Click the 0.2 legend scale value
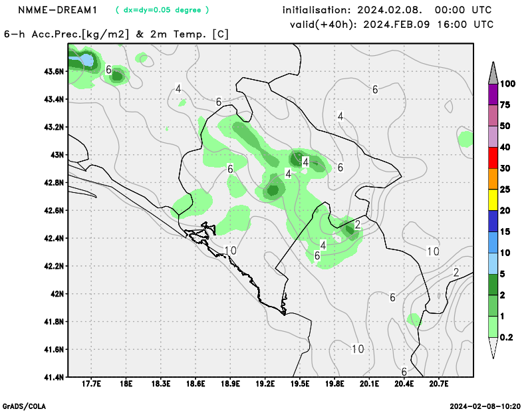This screenshot has height=411, width=532. coord(507,337)
